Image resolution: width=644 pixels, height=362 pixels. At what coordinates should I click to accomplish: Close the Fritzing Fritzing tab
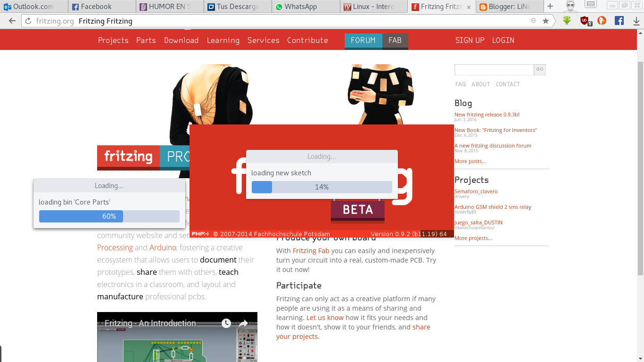(x=469, y=7)
